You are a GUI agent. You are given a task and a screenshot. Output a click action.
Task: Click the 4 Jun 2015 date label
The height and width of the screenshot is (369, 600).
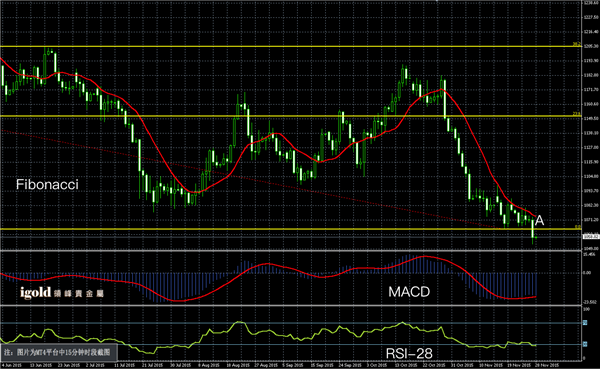pos(13,365)
